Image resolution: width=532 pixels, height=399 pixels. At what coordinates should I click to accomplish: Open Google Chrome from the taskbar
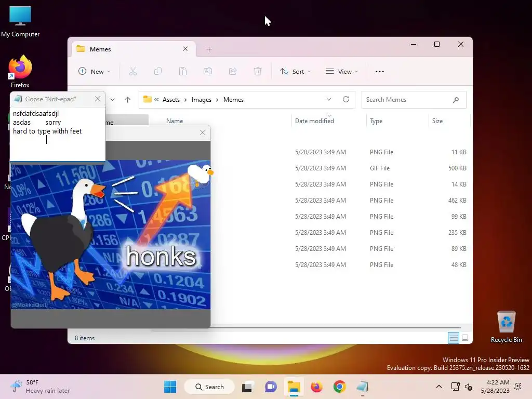(x=339, y=387)
